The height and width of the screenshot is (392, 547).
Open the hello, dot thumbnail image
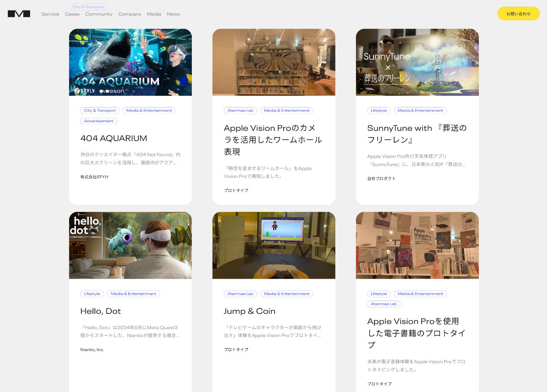click(x=130, y=245)
